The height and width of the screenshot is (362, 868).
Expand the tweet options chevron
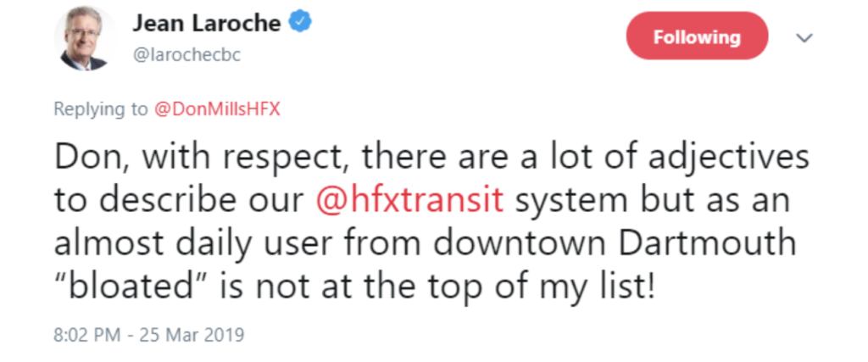(804, 38)
